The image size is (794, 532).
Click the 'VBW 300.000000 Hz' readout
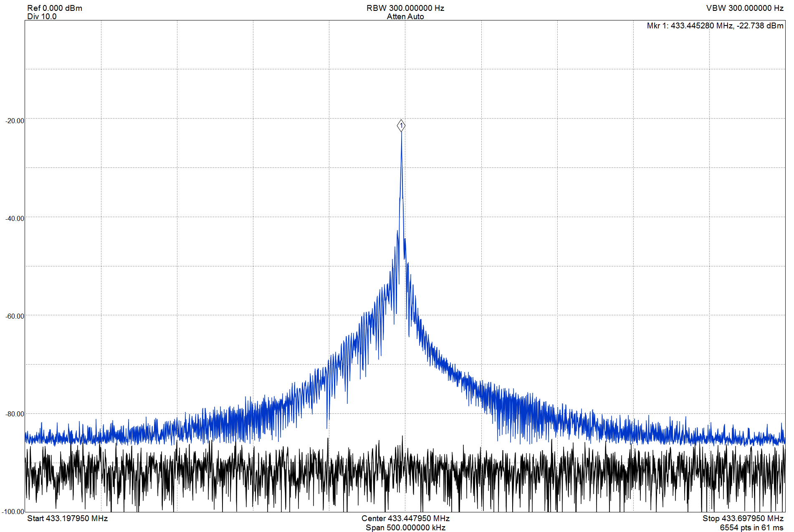[745, 8]
